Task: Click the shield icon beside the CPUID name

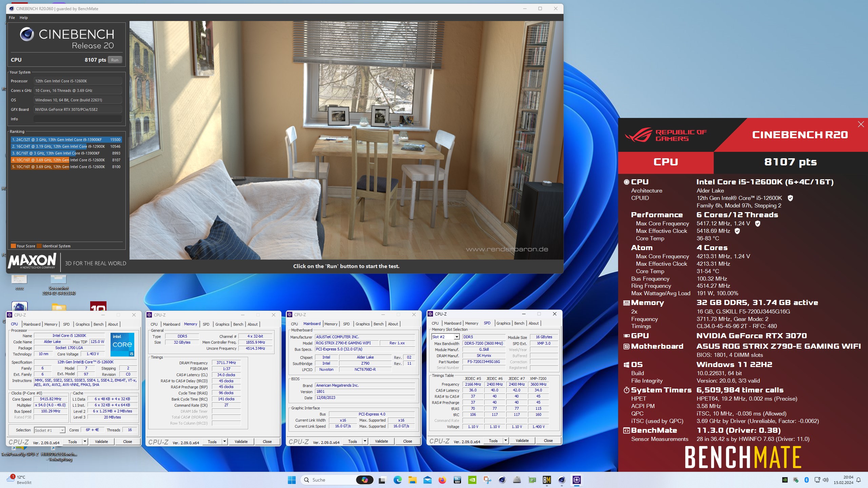Action: (x=790, y=198)
